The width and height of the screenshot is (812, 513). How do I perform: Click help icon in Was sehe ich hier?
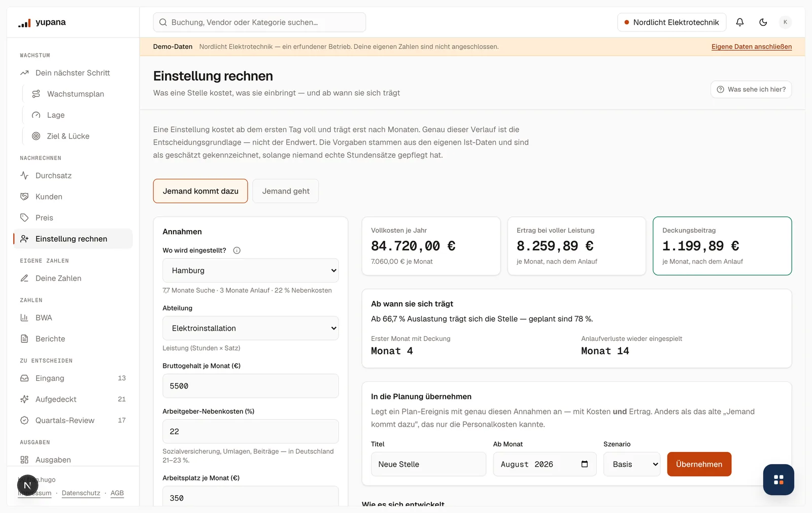(x=720, y=89)
